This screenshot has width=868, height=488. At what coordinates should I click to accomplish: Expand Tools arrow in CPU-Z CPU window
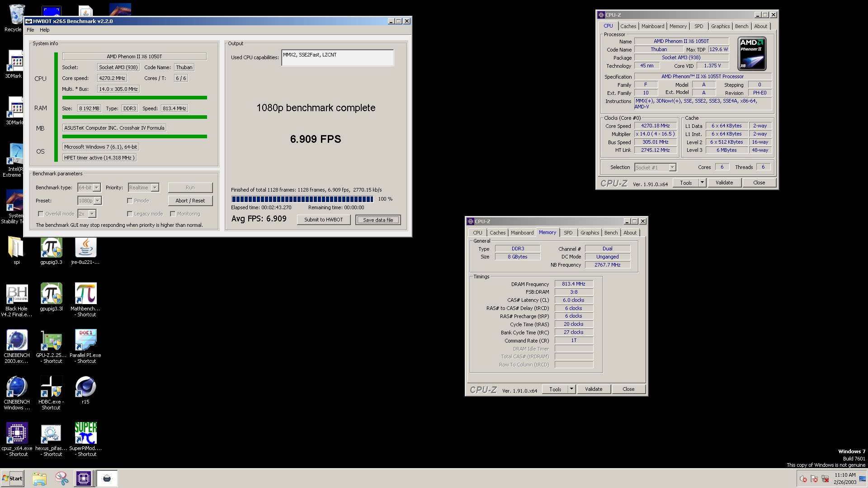pyautogui.click(x=702, y=183)
